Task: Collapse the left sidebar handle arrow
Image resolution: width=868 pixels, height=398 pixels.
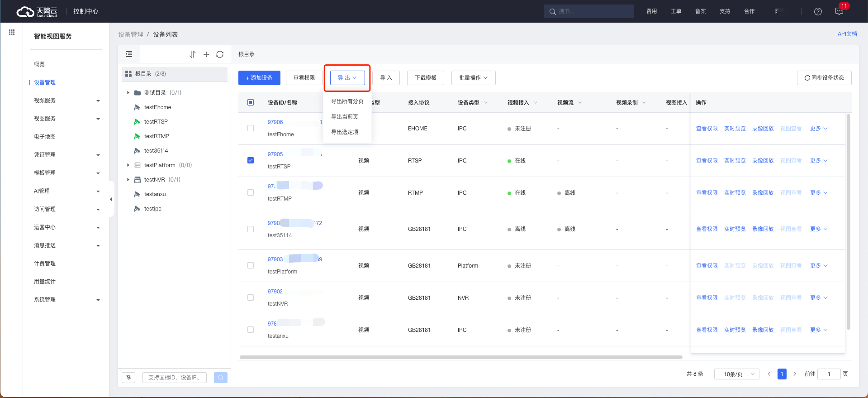Action: coord(111,199)
